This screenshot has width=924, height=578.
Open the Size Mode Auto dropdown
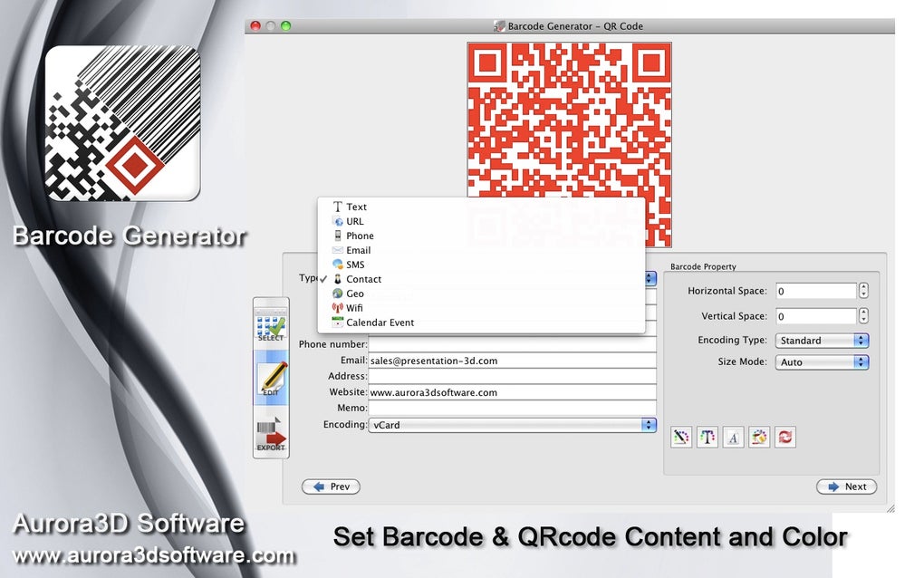coord(822,362)
